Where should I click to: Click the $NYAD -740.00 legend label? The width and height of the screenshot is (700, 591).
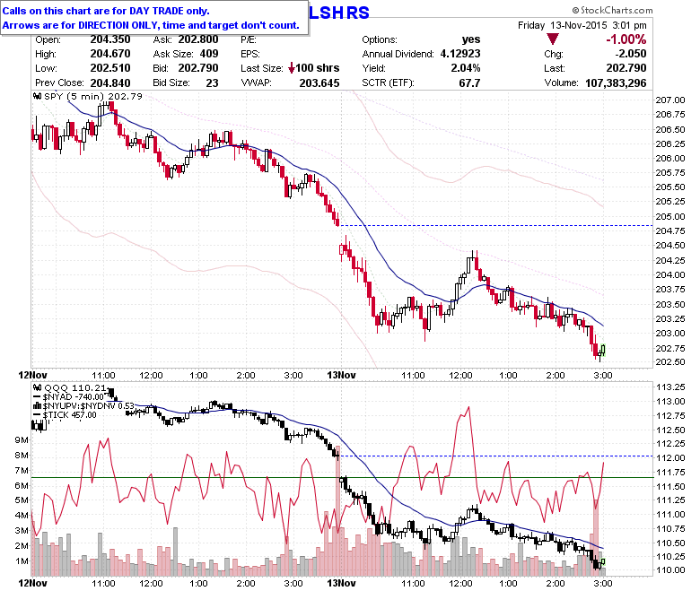tap(74, 396)
